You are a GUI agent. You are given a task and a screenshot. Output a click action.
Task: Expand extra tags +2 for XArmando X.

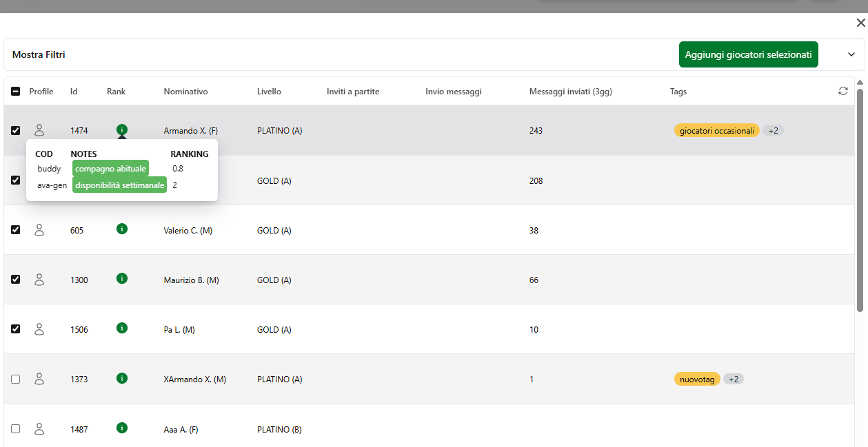tap(734, 379)
